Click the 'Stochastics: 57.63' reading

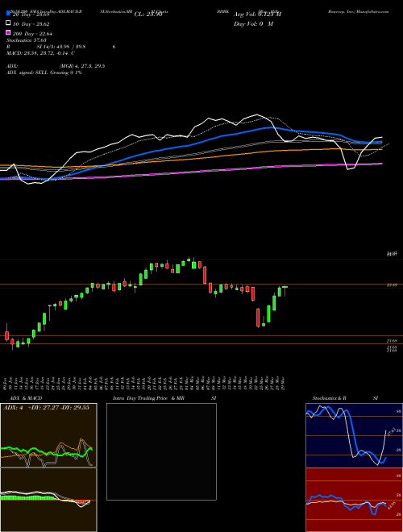tap(26, 40)
